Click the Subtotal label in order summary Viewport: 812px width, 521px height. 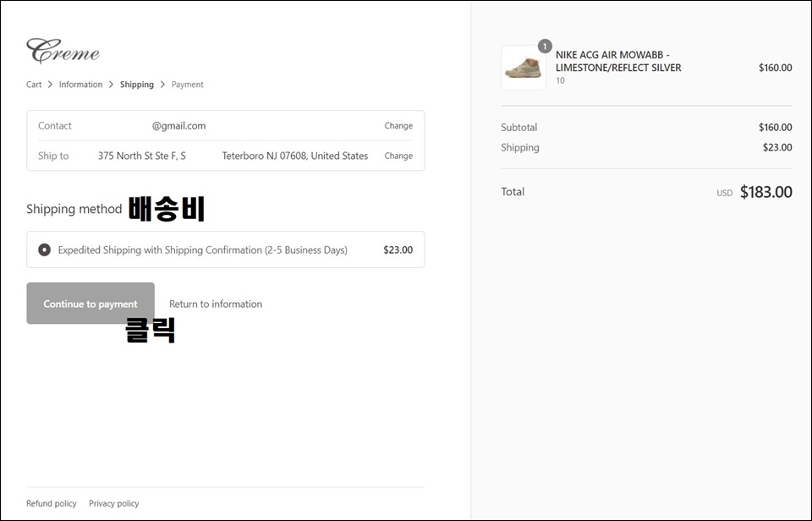[518, 128]
